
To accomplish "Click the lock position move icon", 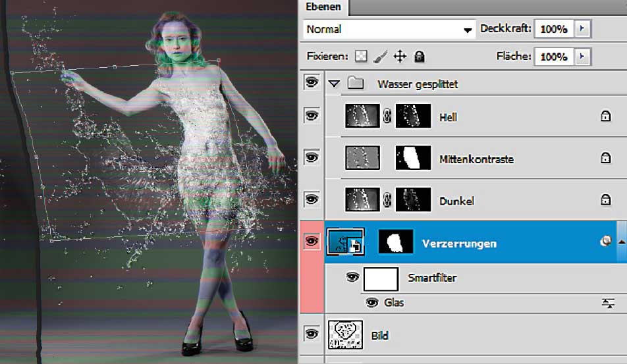I will pyautogui.click(x=399, y=57).
